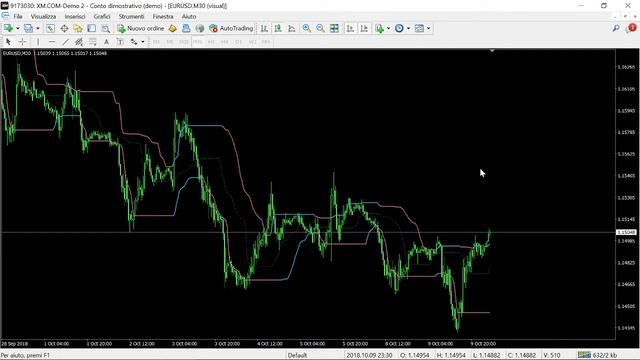The width and height of the screenshot is (640, 360).
Task: Toggle the M15 timeframe button
Action: tap(184, 42)
